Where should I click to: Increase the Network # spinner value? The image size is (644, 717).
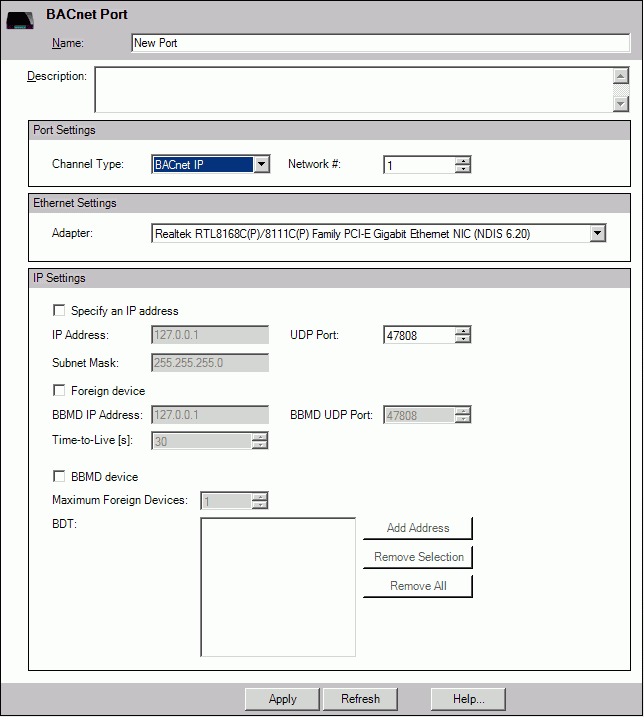(462, 160)
